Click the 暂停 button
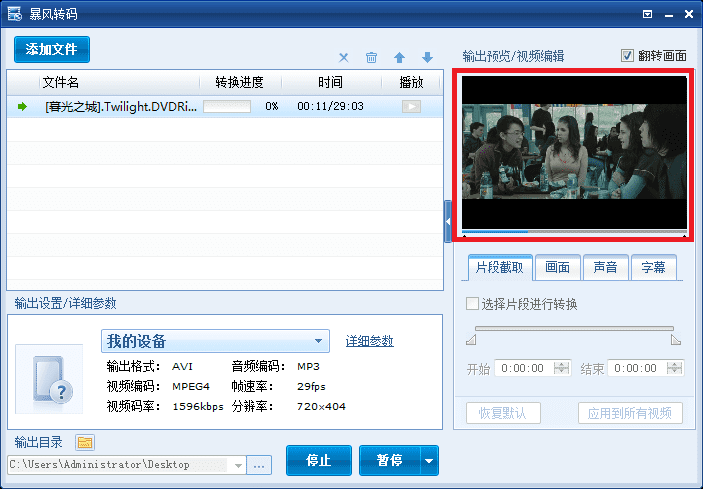This screenshot has width=703, height=489. point(390,460)
